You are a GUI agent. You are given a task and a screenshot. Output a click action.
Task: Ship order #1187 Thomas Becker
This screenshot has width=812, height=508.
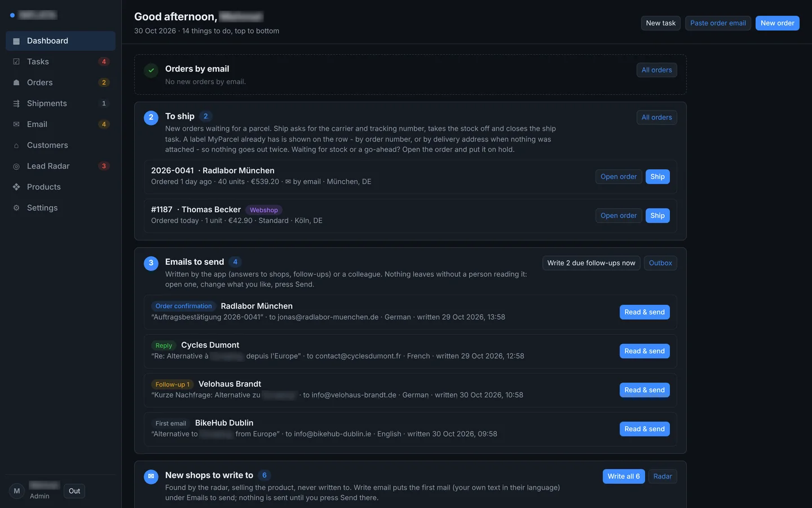point(657,216)
